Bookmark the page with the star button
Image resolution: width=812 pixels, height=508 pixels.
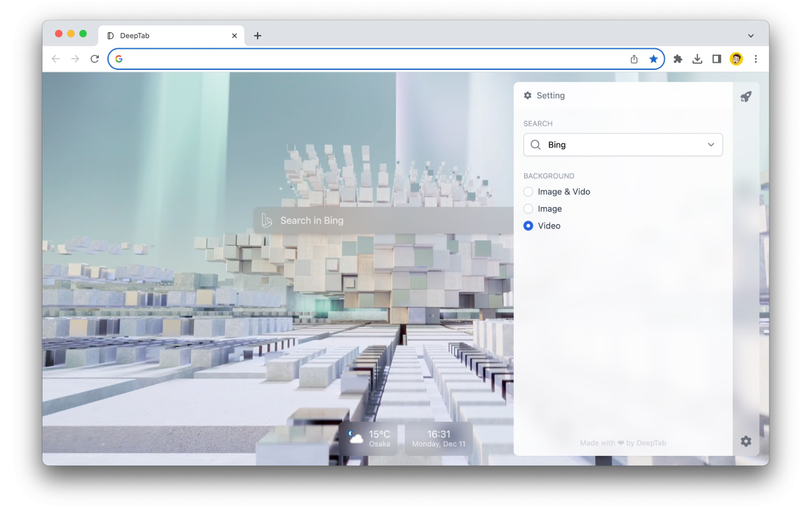point(653,58)
